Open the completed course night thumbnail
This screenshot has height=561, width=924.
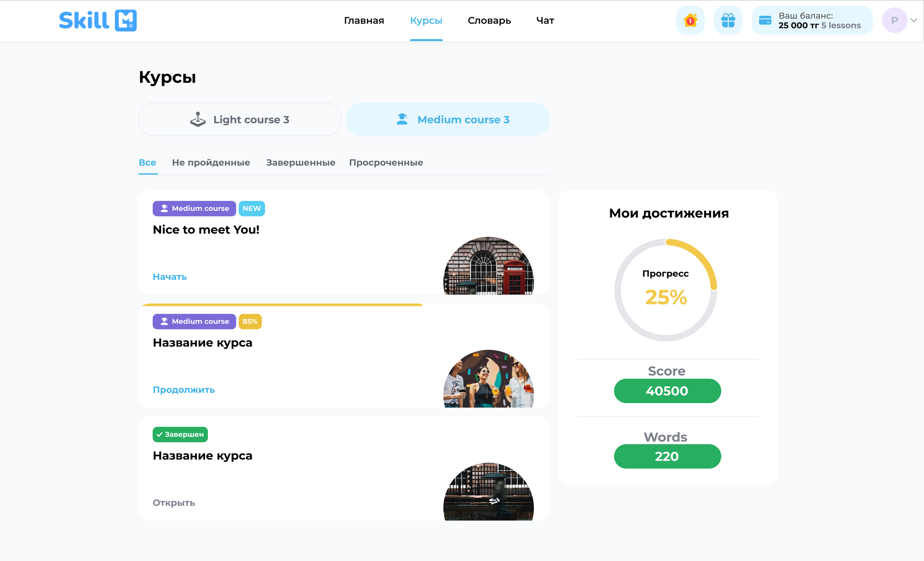click(x=488, y=492)
